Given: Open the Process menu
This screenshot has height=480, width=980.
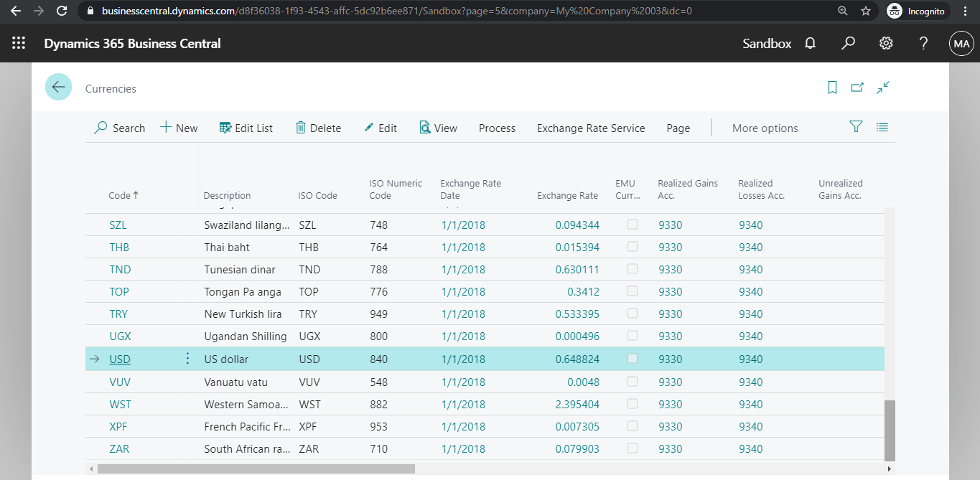Looking at the screenshot, I should pos(497,128).
